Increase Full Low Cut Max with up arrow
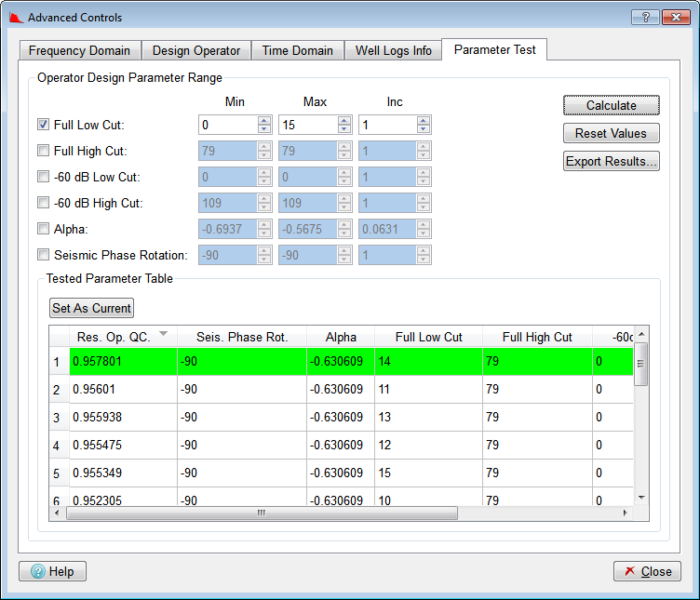This screenshot has width=700, height=600. click(x=344, y=120)
